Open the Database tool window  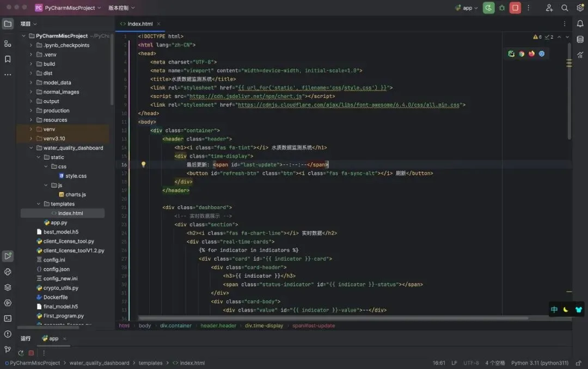[x=580, y=39]
